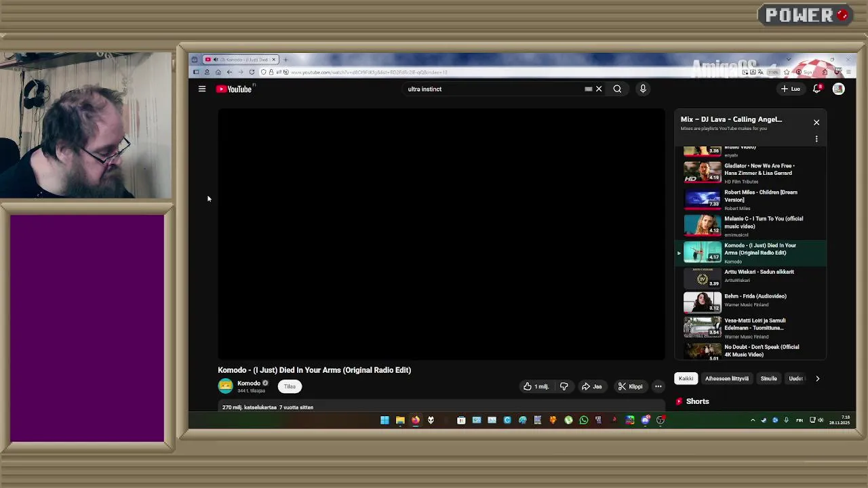Click the black video player area
The width and height of the screenshot is (868, 488).
[x=441, y=235]
